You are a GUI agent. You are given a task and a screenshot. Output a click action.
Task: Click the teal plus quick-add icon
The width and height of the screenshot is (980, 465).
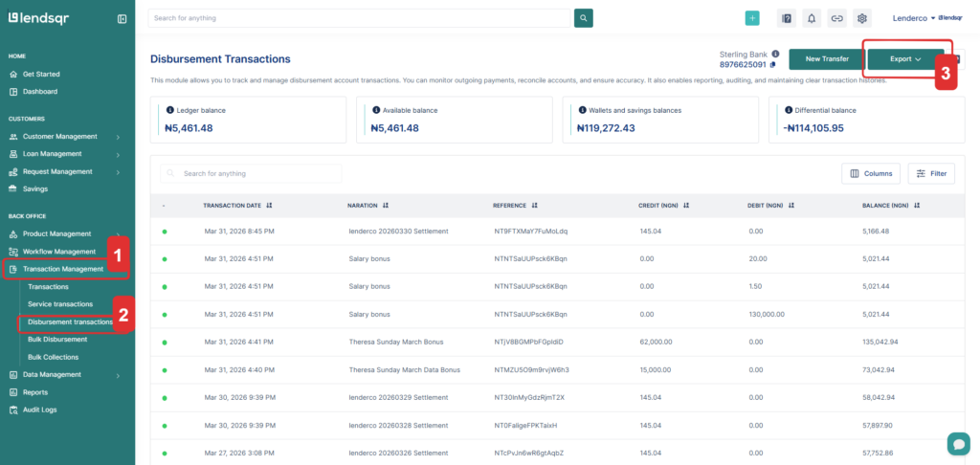click(752, 18)
